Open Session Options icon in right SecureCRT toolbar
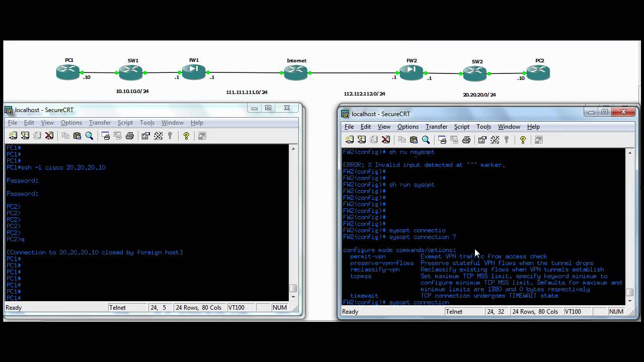This screenshot has height=362, width=644. point(482,140)
